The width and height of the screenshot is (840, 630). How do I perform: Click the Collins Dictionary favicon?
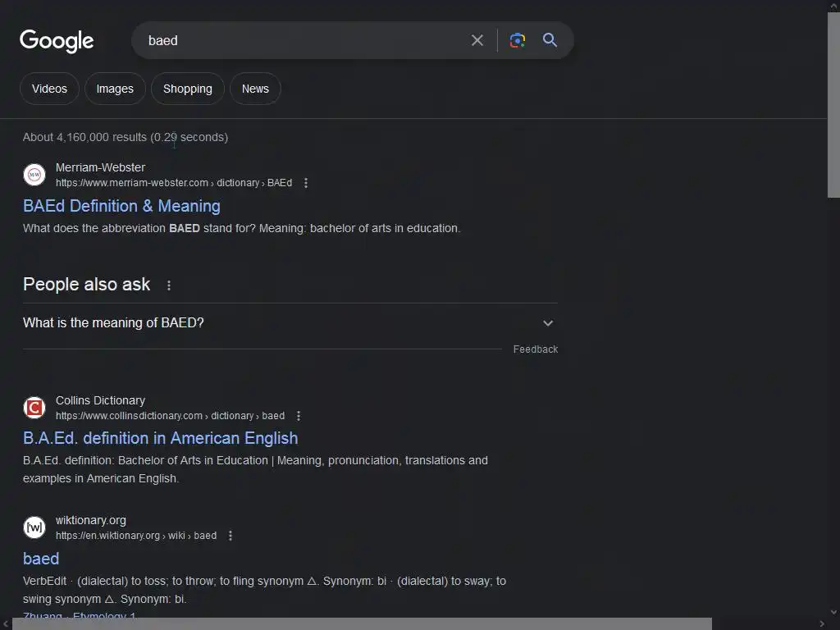click(x=34, y=408)
